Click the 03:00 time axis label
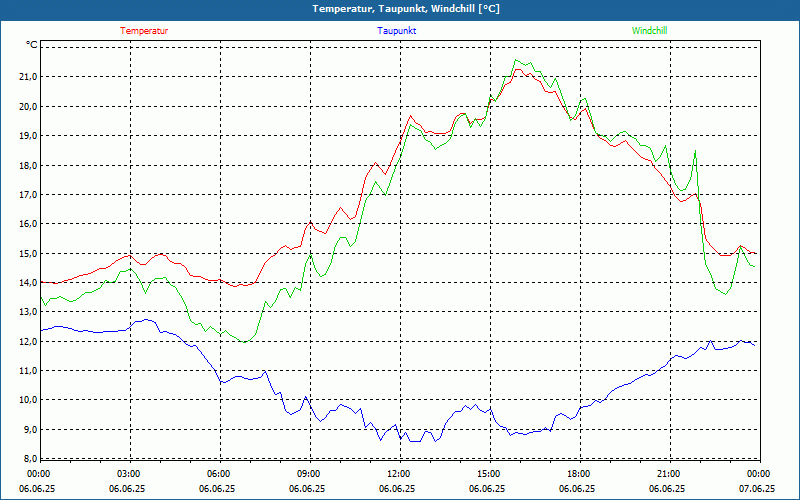This screenshot has width=800, height=500. pyautogui.click(x=129, y=474)
